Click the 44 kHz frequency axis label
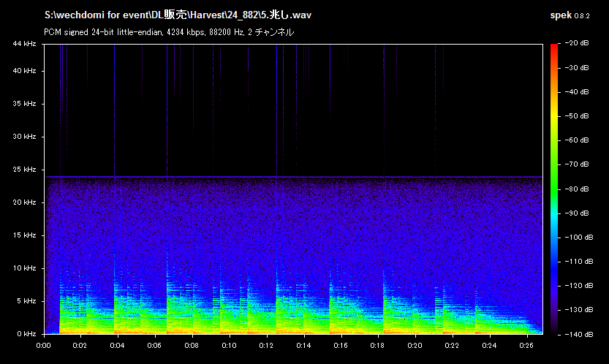This screenshot has width=609, height=364. click(x=24, y=44)
